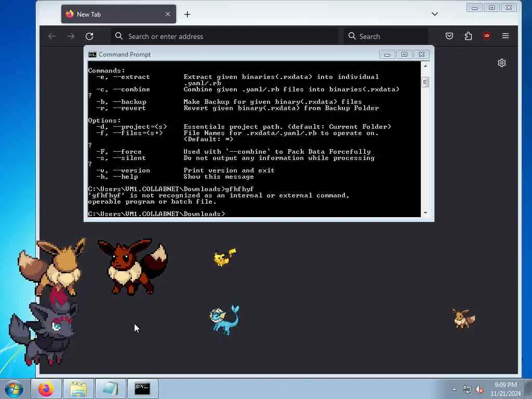Maximize the Command Prompt window
The image size is (532, 399).
(x=404, y=55)
